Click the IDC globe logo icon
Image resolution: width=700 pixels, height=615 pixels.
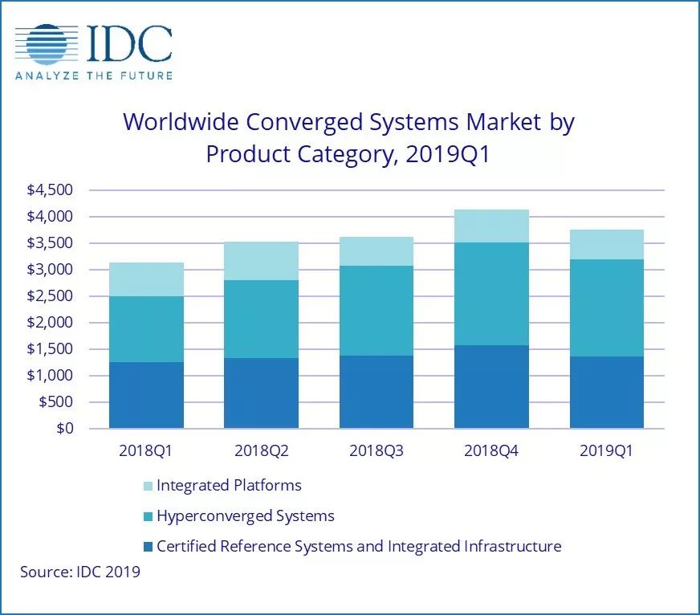click(x=47, y=44)
